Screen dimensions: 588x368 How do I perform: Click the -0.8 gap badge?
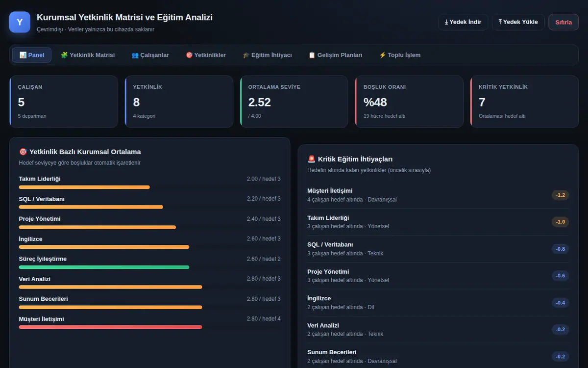tap(561, 249)
